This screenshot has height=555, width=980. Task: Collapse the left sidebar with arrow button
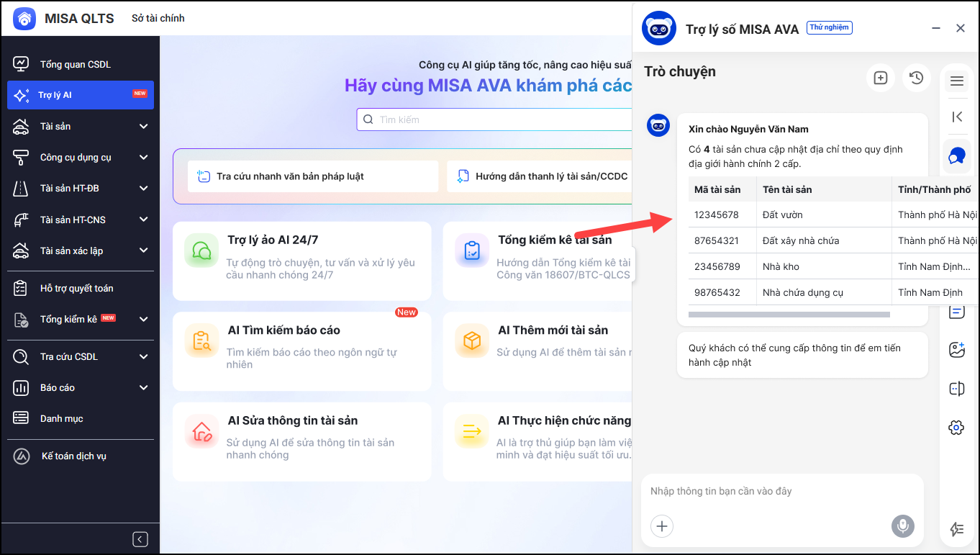point(140,539)
